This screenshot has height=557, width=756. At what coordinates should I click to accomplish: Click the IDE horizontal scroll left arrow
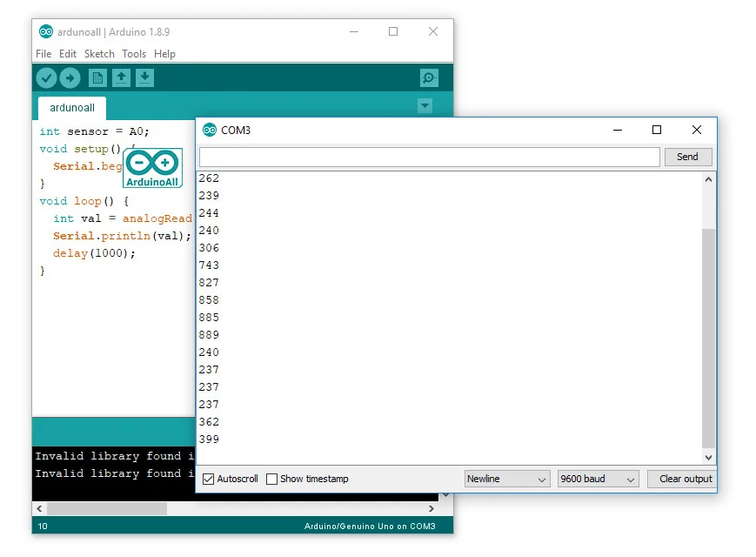coord(39,508)
